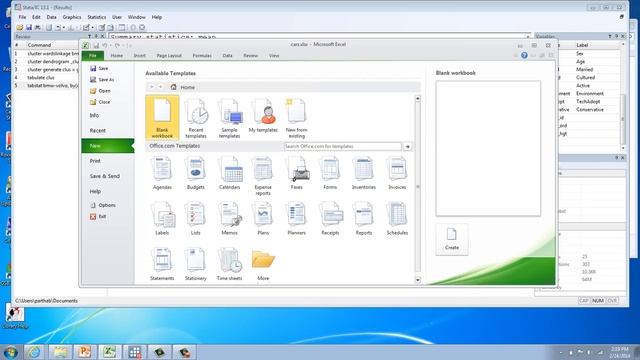The image size is (640, 360).
Task: Open the Reports template category
Action: [364, 219]
